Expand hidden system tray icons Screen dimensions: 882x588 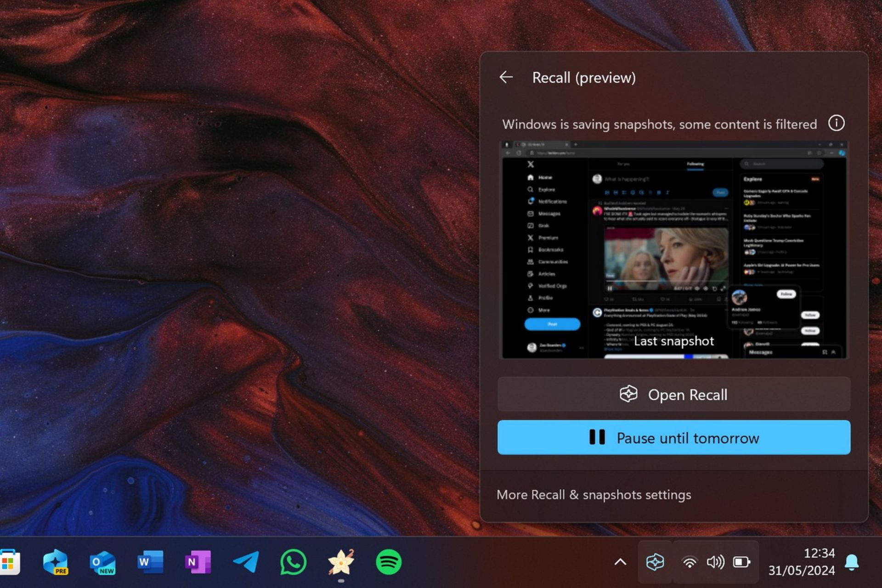(x=620, y=562)
